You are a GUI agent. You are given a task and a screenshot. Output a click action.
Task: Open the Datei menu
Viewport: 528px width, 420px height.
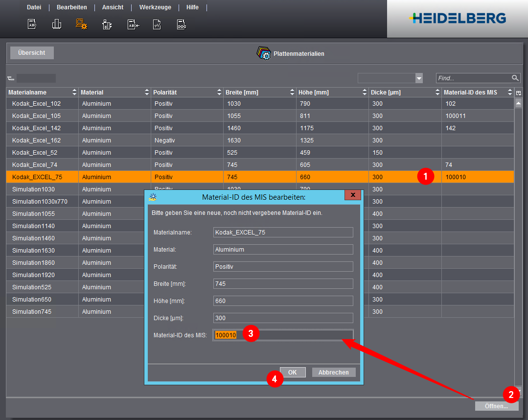(x=34, y=7)
